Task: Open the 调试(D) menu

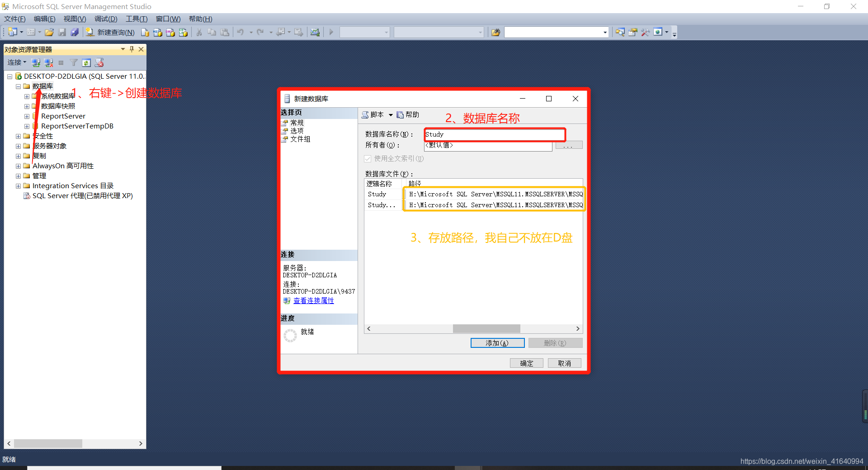Action: pos(106,19)
